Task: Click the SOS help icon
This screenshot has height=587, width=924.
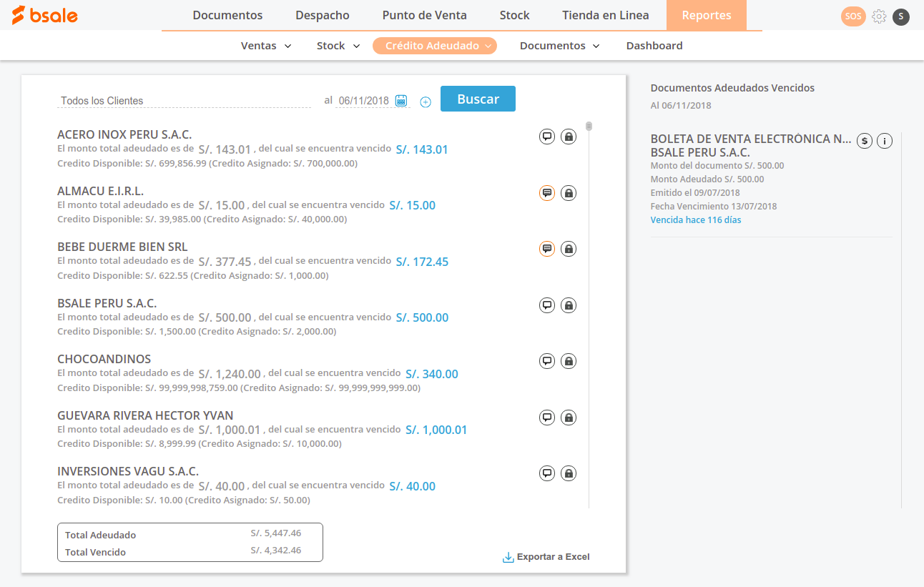Action: pyautogui.click(x=853, y=16)
